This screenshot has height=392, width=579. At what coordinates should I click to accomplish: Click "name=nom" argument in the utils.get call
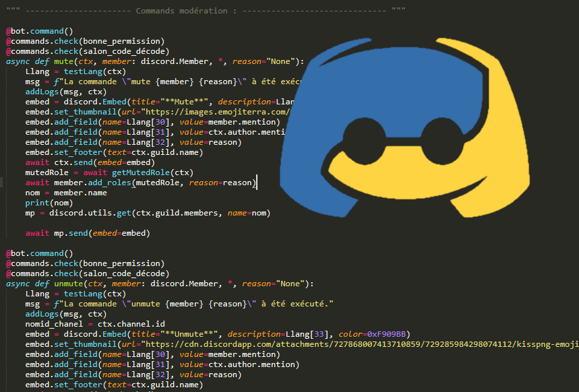click(246, 213)
